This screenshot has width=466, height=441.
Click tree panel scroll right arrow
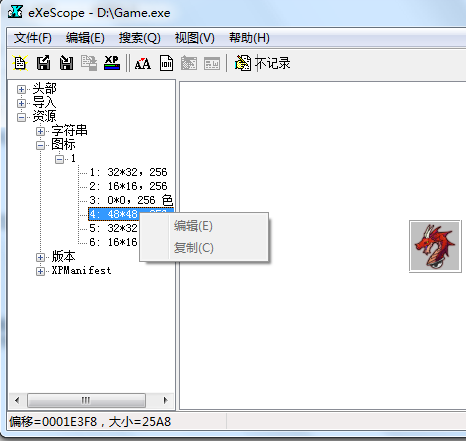pyautogui.click(x=165, y=400)
